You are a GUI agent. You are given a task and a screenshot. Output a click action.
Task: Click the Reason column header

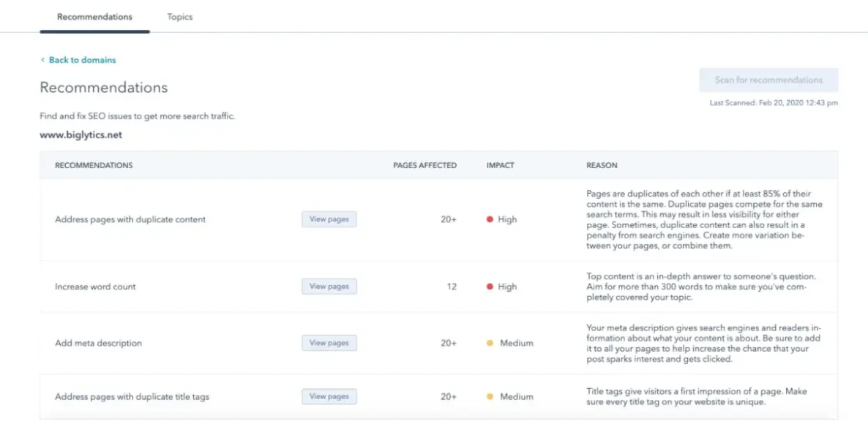coord(602,165)
